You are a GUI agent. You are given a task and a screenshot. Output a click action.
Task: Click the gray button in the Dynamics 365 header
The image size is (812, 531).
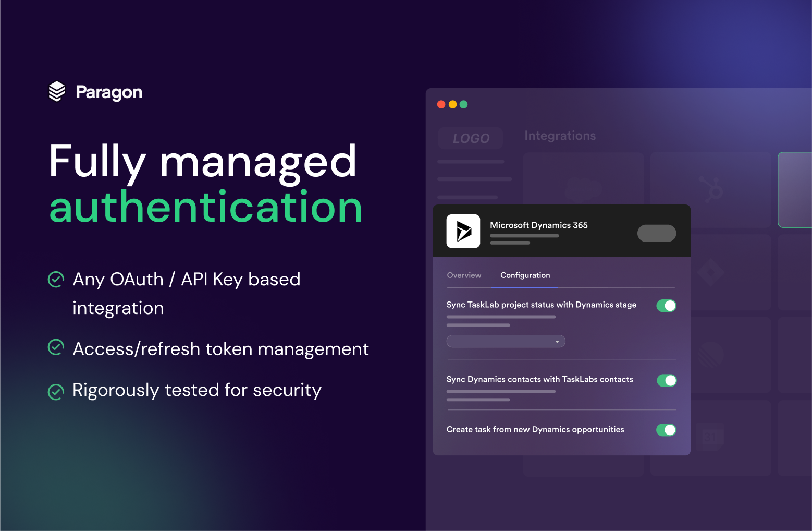[x=656, y=233]
